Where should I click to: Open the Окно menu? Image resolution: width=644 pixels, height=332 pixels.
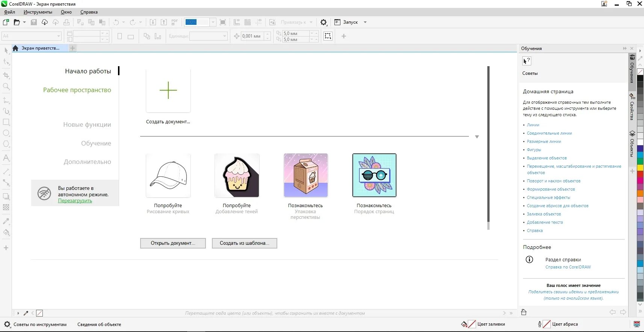(x=66, y=12)
